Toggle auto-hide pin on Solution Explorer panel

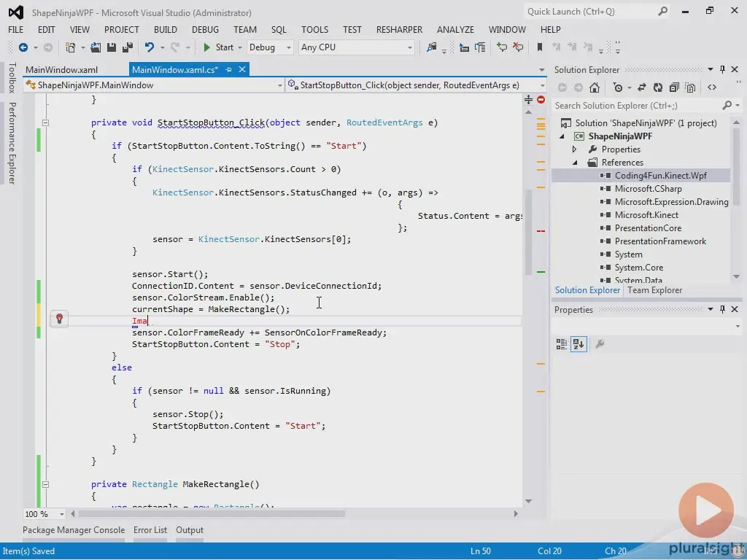click(x=722, y=69)
